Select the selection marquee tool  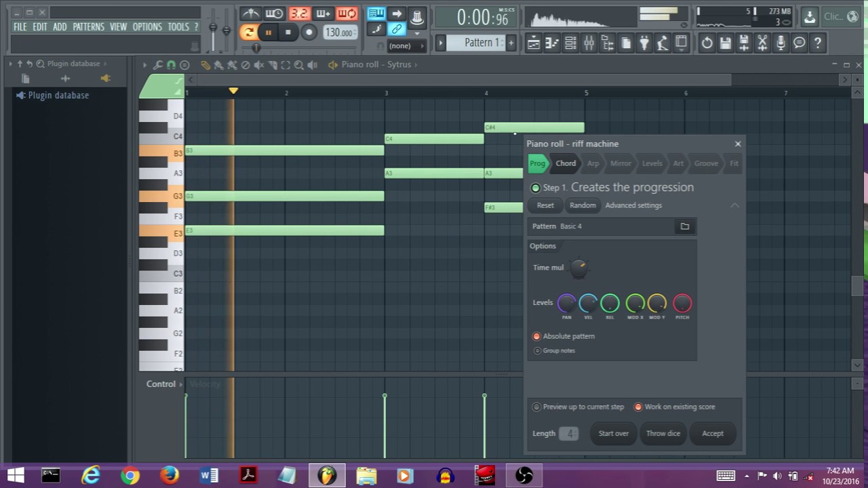[285, 65]
